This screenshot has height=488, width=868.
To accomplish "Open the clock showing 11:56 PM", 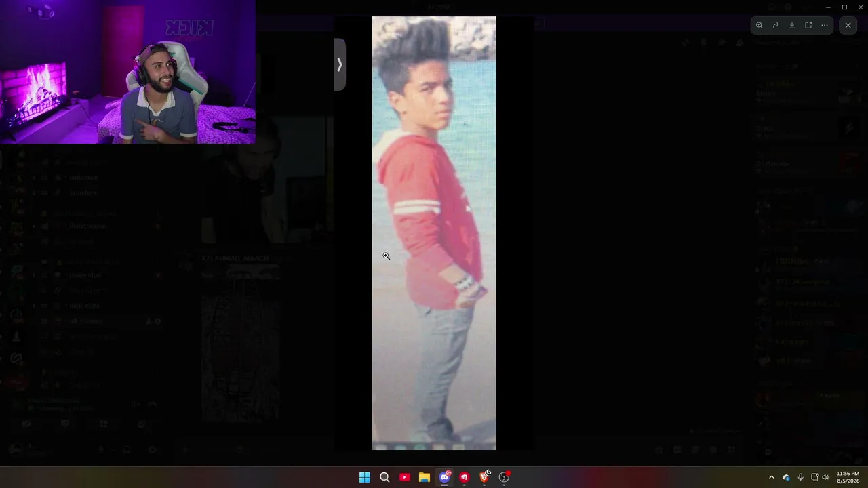I will point(848,477).
